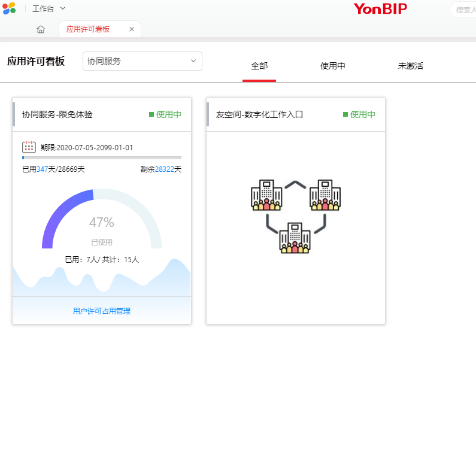Click 已用：7人/ 共计：15人 text

coord(102,260)
